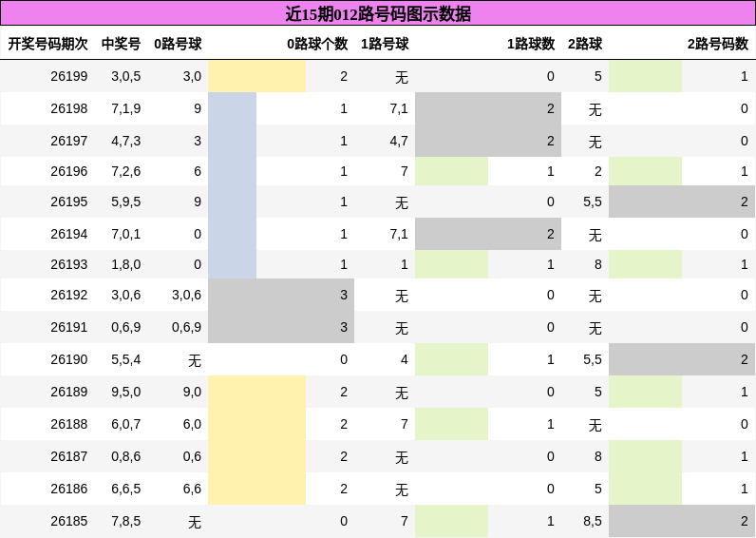
Task: Click the 开奖号码期次 column header
Action: (47, 44)
